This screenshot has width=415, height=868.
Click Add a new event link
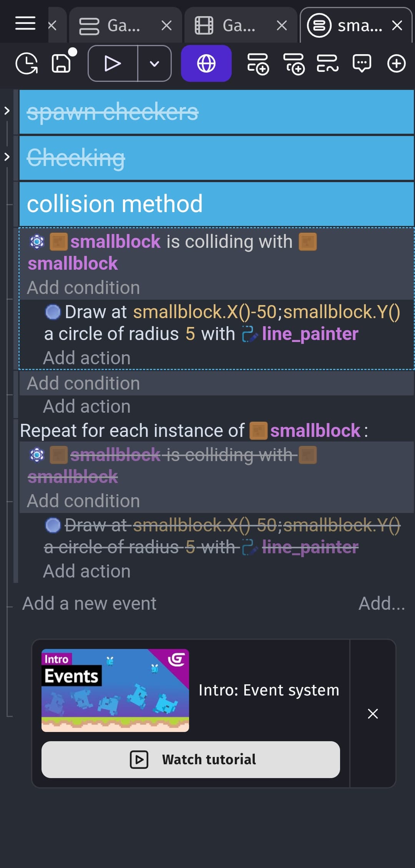coord(89,604)
